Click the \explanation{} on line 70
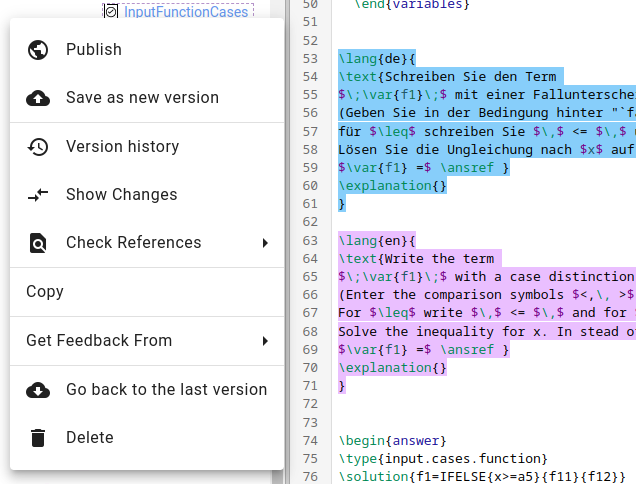 (x=392, y=368)
